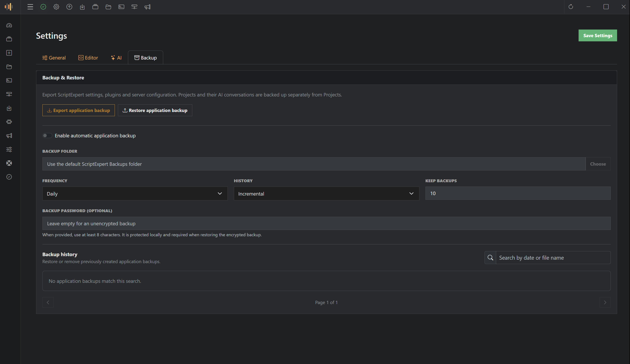
Task: Click the megaphone icon in top toolbar
Action: tap(147, 7)
